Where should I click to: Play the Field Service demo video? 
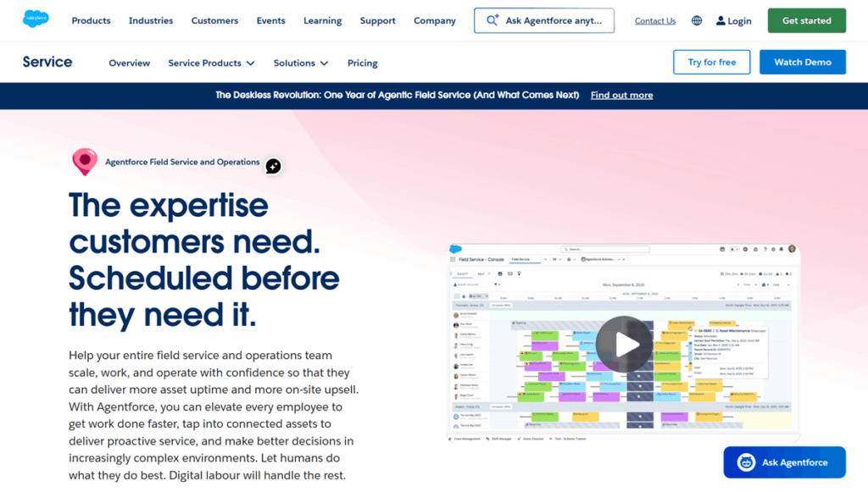click(624, 345)
